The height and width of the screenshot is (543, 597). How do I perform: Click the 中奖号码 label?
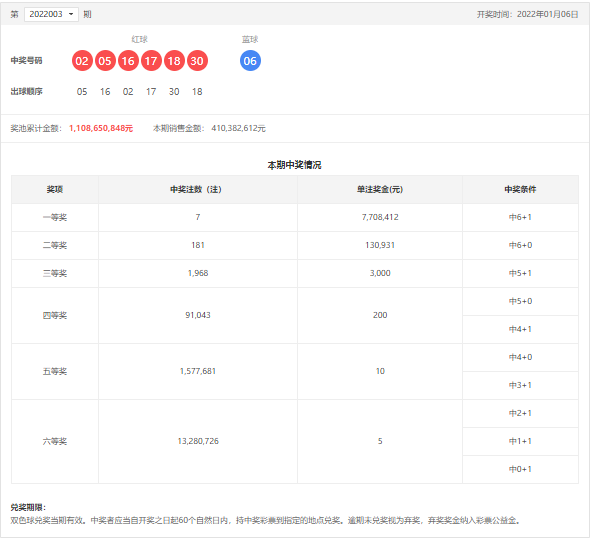click(x=26, y=61)
